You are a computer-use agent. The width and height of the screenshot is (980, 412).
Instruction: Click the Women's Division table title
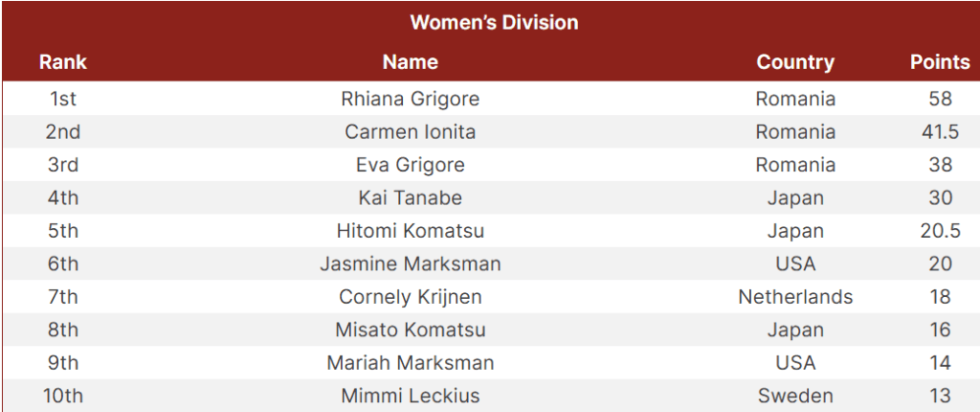click(x=494, y=22)
